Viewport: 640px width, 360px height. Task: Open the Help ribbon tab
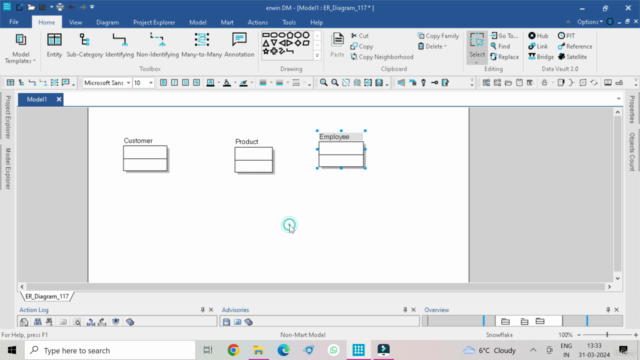tap(316, 22)
